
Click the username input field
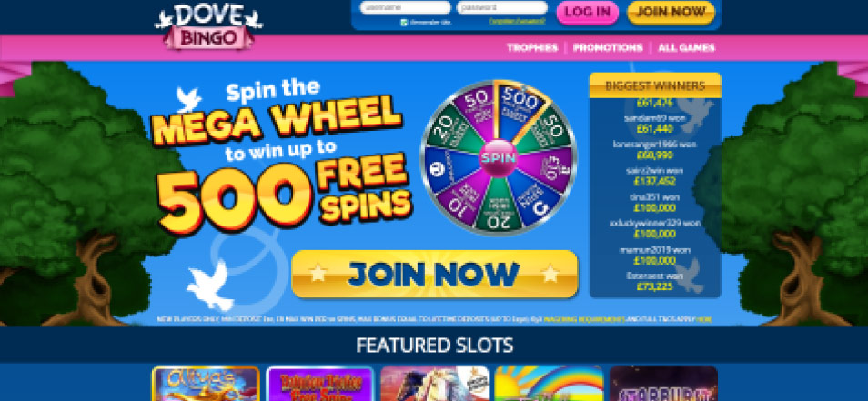tap(405, 8)
